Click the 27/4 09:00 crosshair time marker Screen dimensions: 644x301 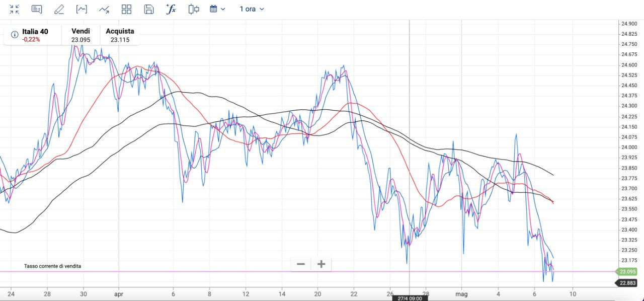point(409,298)
